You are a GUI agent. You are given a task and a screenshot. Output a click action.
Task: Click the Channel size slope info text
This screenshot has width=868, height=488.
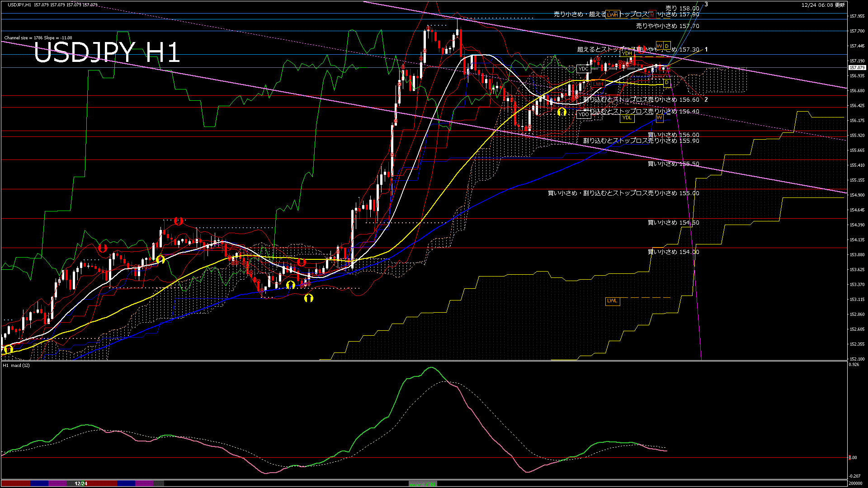38,38
